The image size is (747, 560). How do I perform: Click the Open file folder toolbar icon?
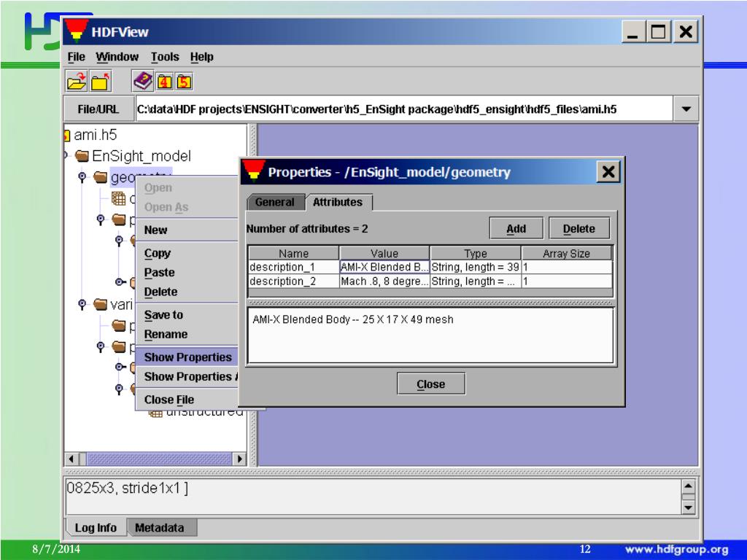[x=76, y=81]
